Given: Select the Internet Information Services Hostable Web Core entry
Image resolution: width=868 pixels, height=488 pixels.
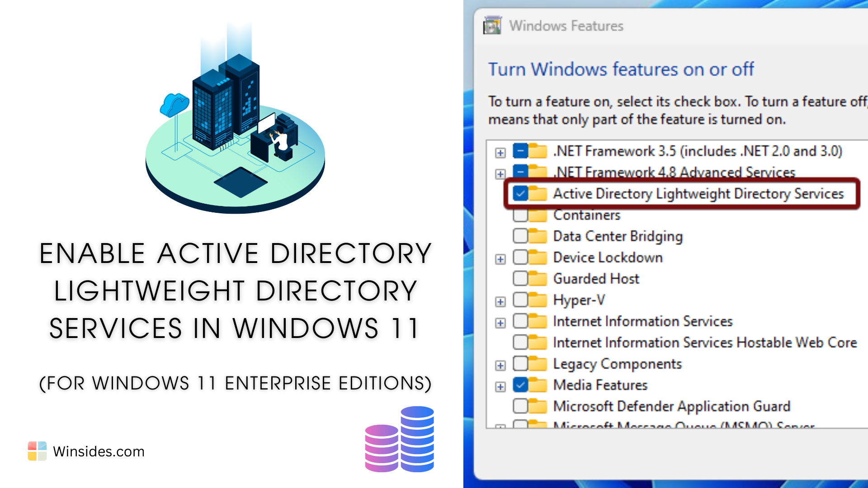Looking at the screenshot, I should [x=704, y=343].
